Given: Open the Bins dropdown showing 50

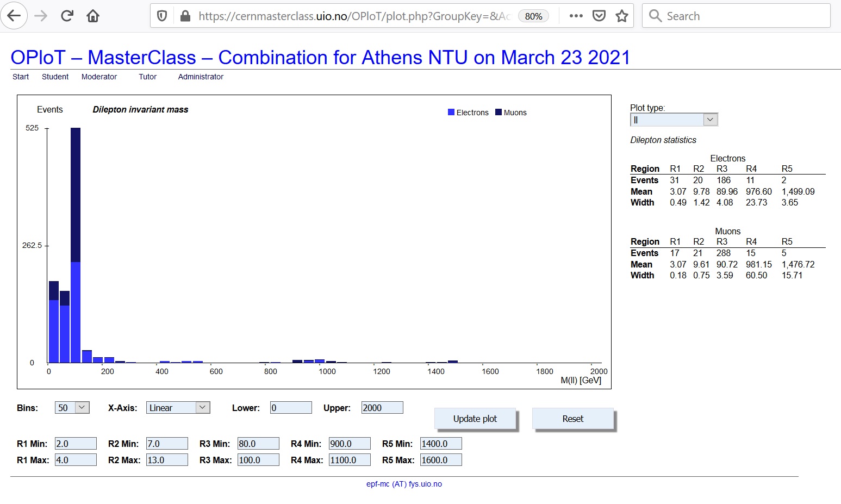Looking at the screenshot, I should (72, 407).
